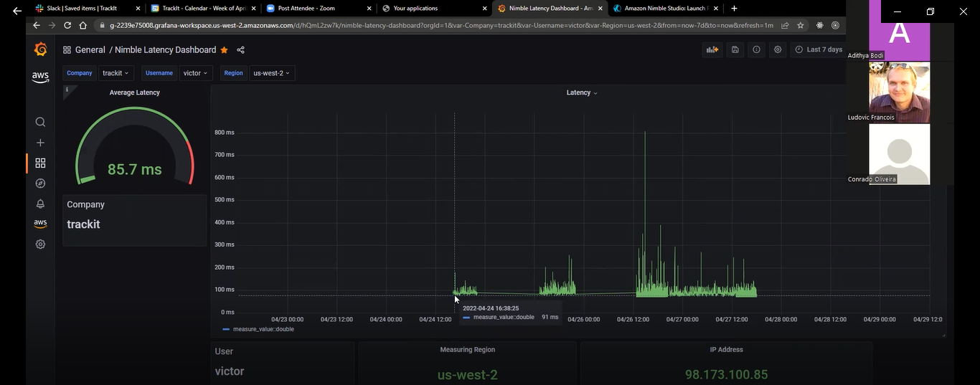This screenshot has height=385, width=980.
Task: Open the new tab plus button
Action: pos(734,9)
